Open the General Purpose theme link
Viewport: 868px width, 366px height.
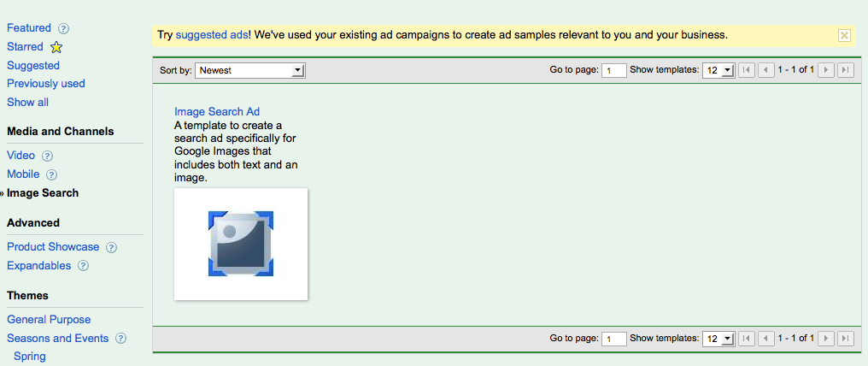tap(49, 320)
